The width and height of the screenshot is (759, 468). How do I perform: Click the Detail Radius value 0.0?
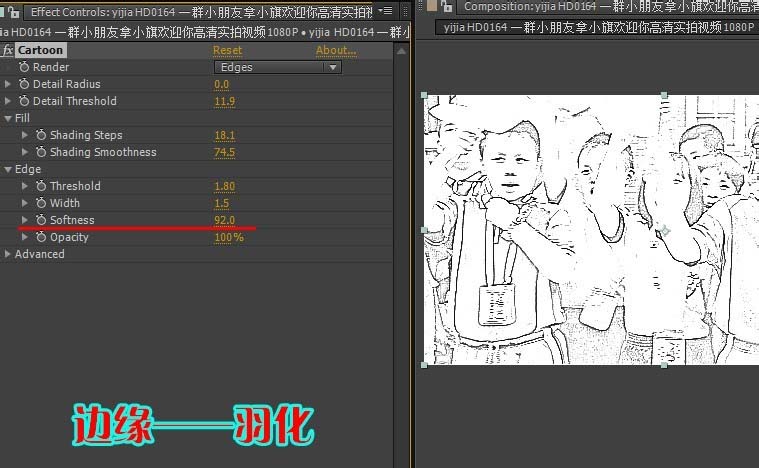pos(221,84)
